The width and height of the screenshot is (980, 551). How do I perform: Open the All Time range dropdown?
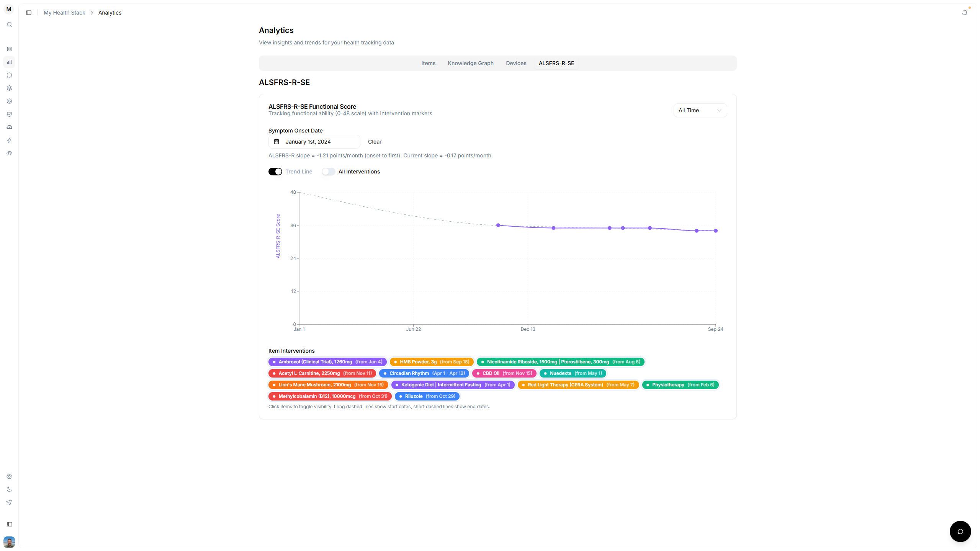(x=700, y=110)
